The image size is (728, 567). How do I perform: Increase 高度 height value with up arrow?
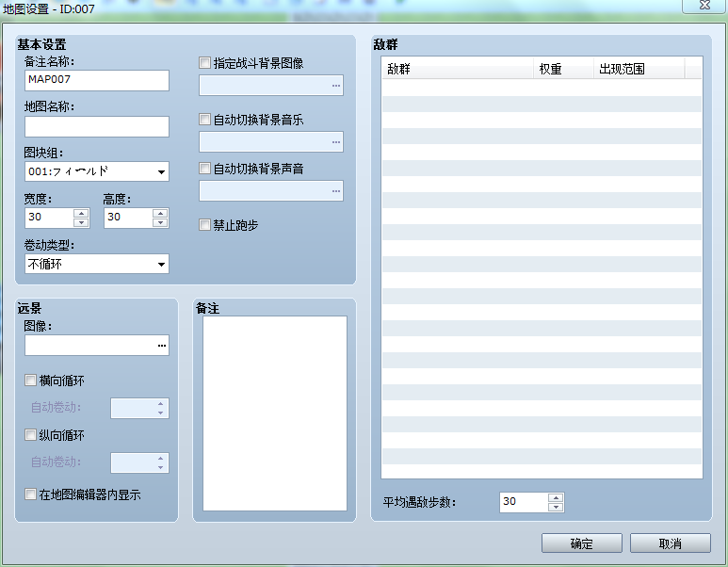click(x=160, y=213)
